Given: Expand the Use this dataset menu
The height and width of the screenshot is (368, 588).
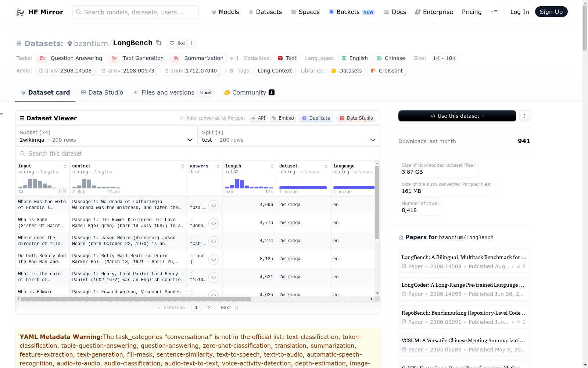Looking at the screenshot, I should click(457, 116).
